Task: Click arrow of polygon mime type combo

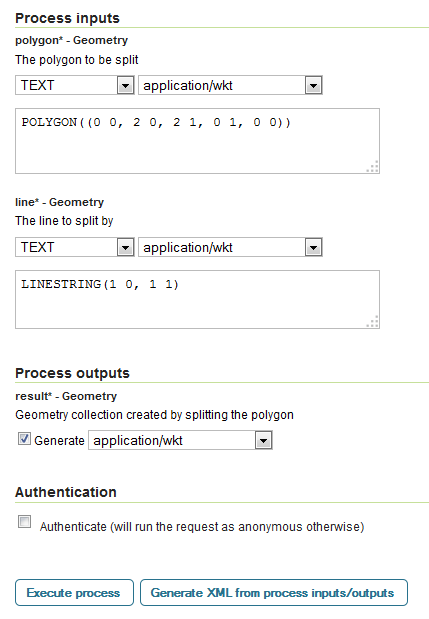Action: click(313, 85)
